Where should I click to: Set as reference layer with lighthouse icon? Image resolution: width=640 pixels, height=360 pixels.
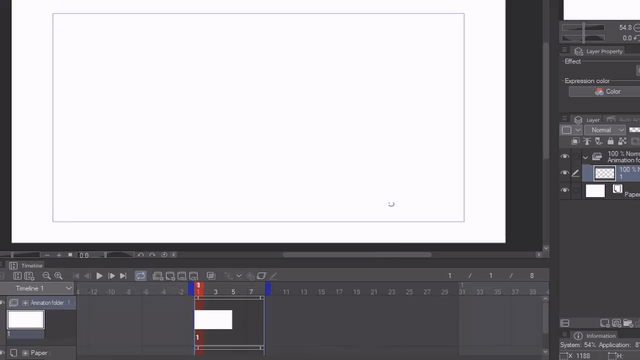tap(587, 141)
